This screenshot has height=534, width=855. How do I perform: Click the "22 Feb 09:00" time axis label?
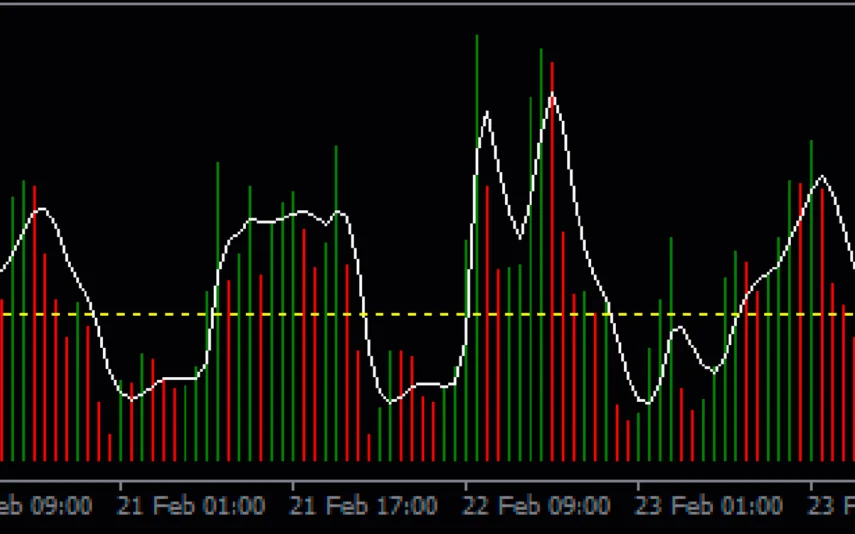(x=537, y=505)
